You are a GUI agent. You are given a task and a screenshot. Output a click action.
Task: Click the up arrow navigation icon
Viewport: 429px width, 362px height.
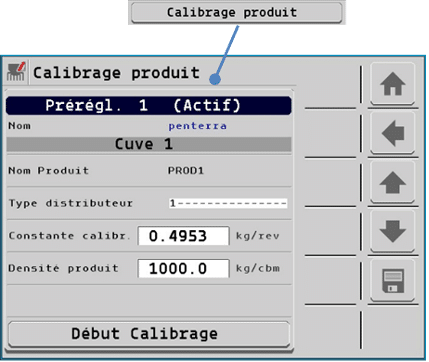(x=392, y=183)
